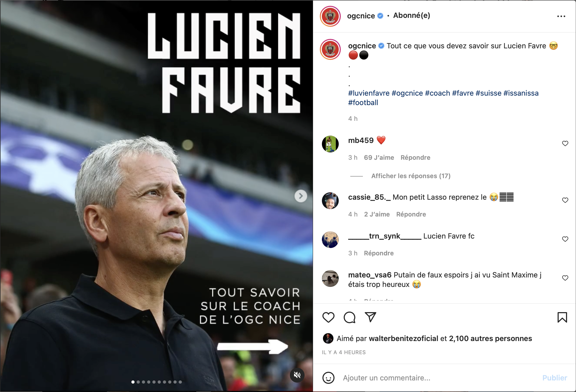
Task: Reply to mb459 via Répondre
Action: click(x=415, y=158)
